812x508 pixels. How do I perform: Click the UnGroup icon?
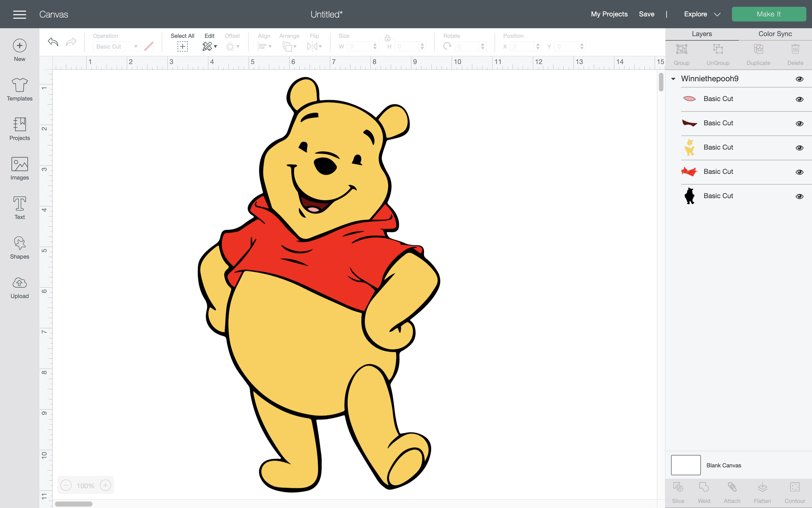coord(718,49)
